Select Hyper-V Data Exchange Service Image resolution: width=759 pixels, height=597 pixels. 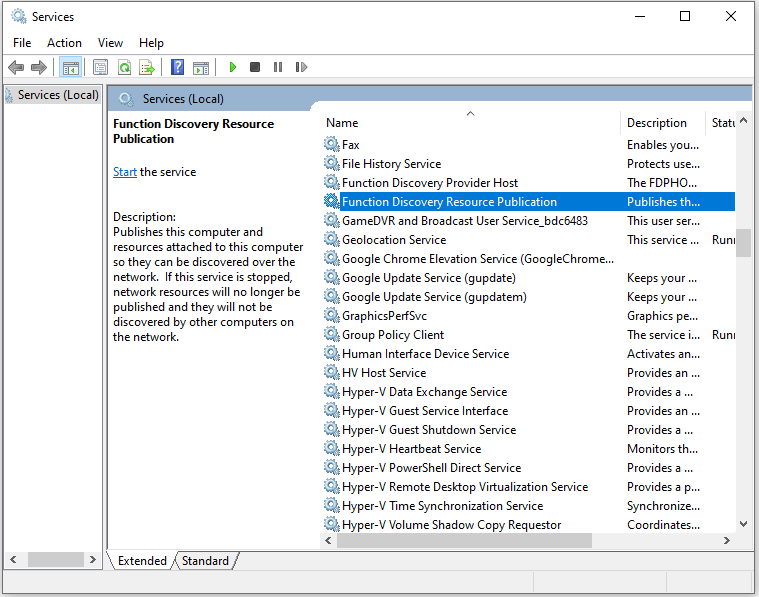tap(529, 391)
